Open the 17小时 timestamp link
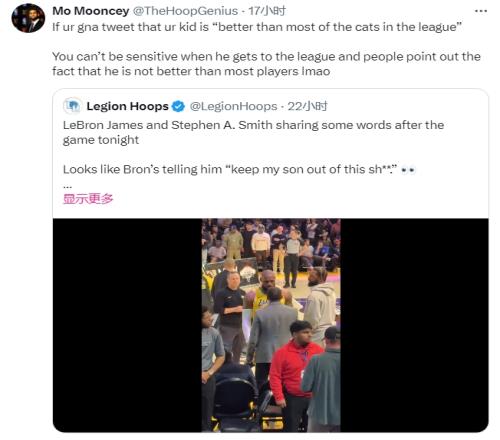Screen dimensions: 500x440 click(x=267, y=11)
